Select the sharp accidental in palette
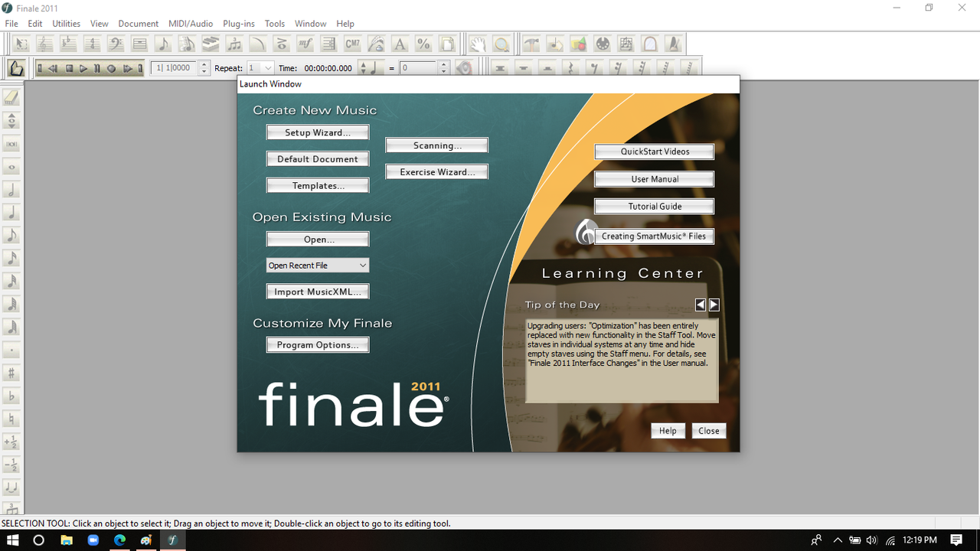Image resolution: width=980 pixels, height=551 pixels. click(x=11, y=373)
